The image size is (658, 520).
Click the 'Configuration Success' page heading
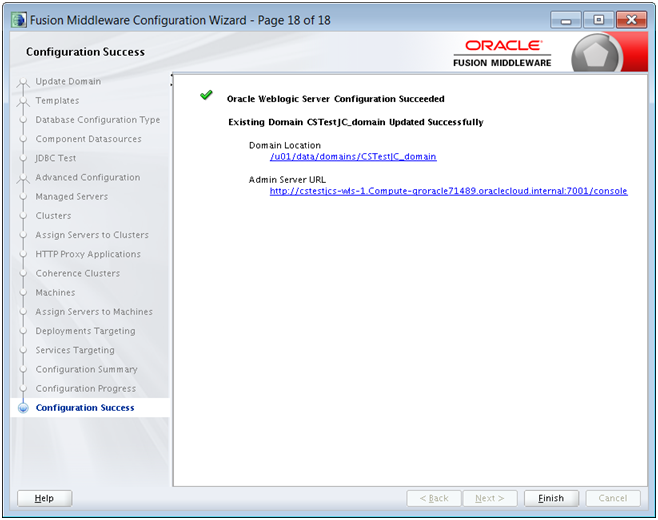click(x=85, y=52)
